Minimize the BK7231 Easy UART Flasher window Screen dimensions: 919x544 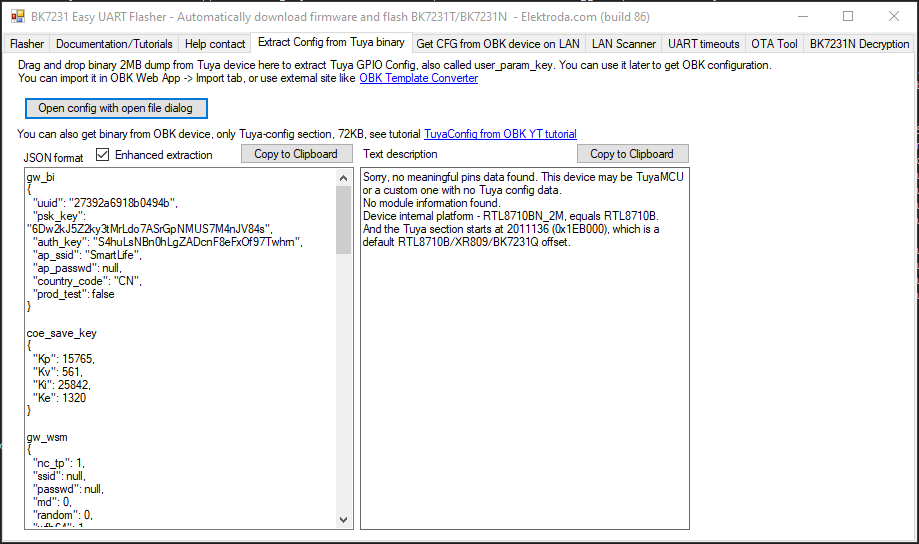(x=803, y=16)
